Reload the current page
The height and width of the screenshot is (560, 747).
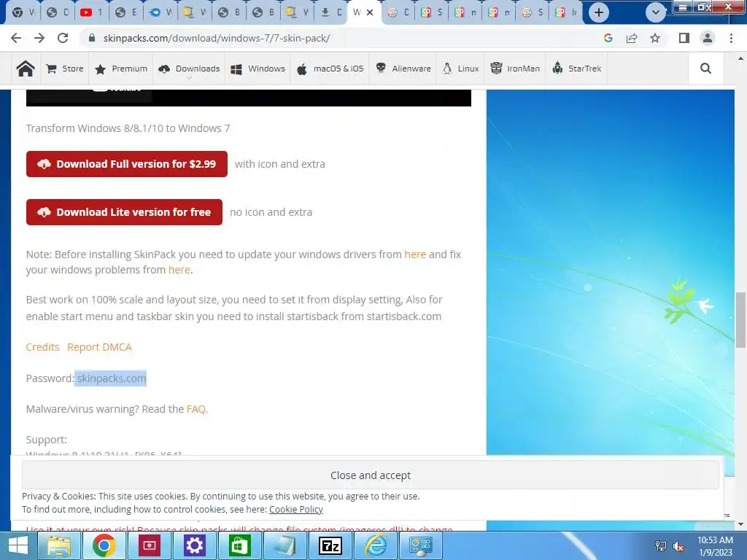click(63, 38)
